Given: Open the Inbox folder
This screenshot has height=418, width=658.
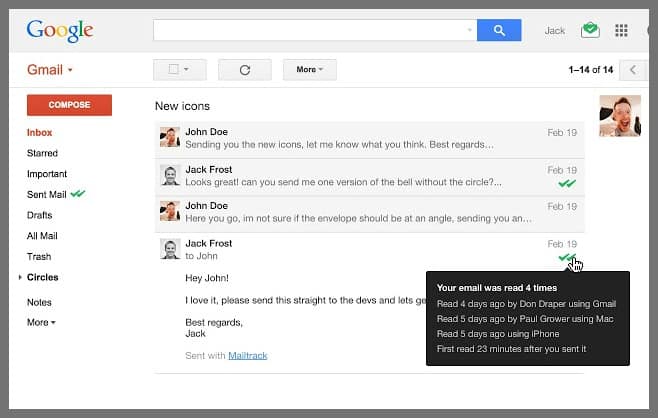Looking at the screenshot, I should click(x=40, y=132).
